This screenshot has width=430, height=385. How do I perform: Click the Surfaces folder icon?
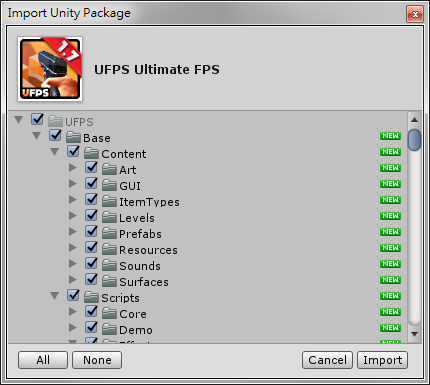coord(109,281)
